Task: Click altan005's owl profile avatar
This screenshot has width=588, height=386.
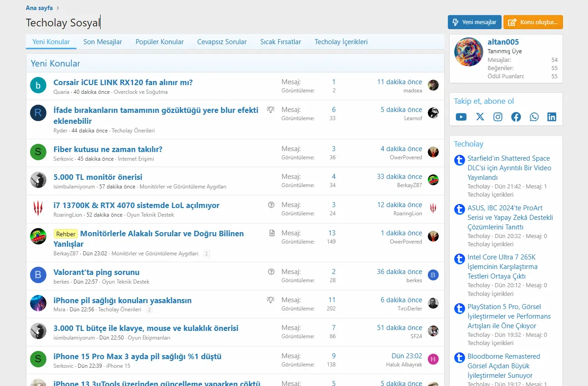Action: 468,52
